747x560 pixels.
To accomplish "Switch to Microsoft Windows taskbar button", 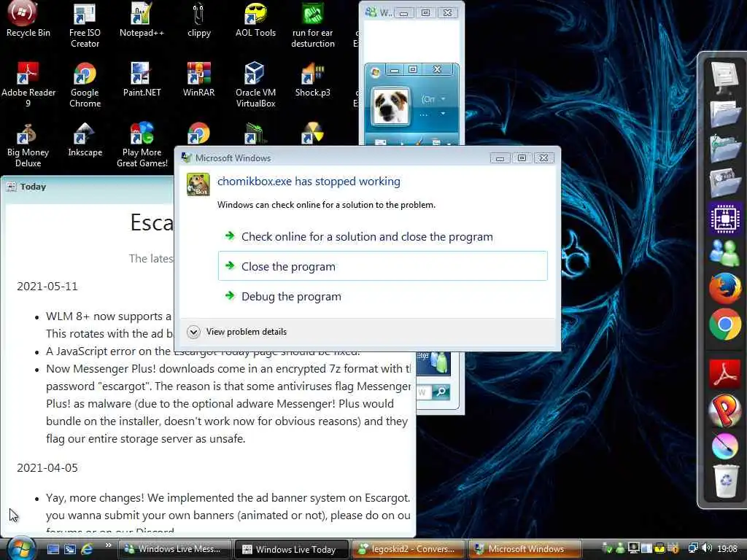I will pos(525,549).
